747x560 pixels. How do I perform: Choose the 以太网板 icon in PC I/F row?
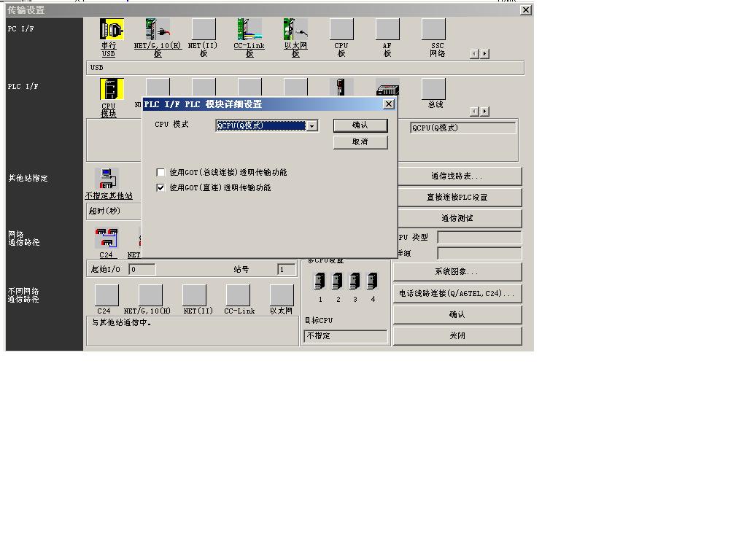[x=295, y=30]
